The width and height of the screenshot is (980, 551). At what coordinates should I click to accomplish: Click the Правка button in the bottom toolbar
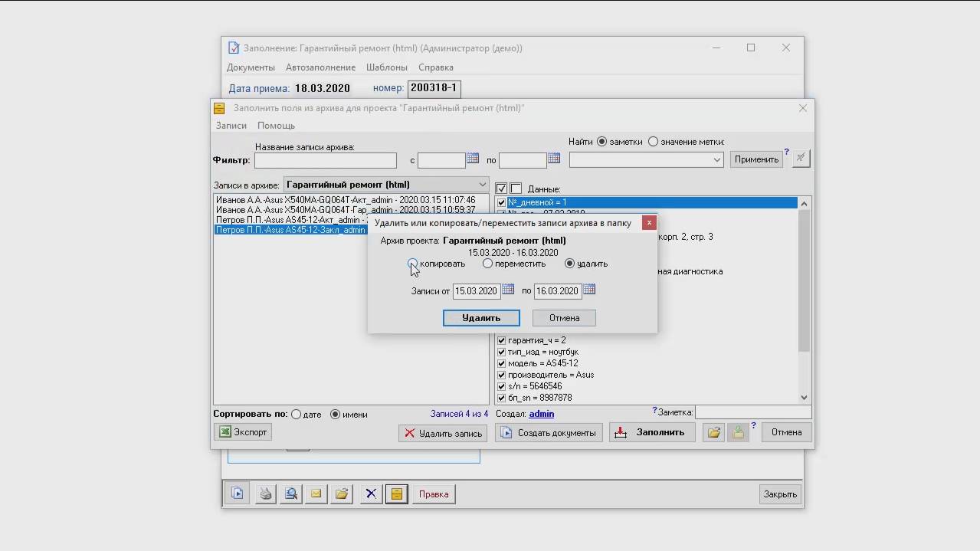coord(434,494)
